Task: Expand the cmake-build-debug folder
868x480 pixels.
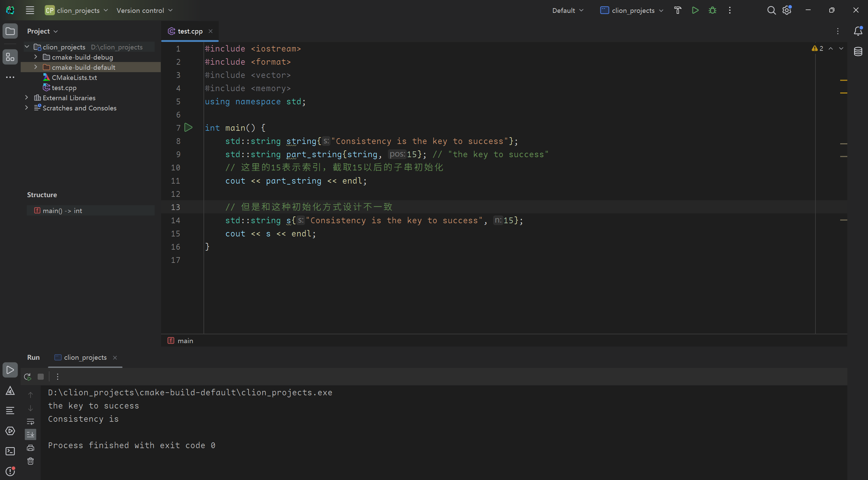Action: (35, 57)
